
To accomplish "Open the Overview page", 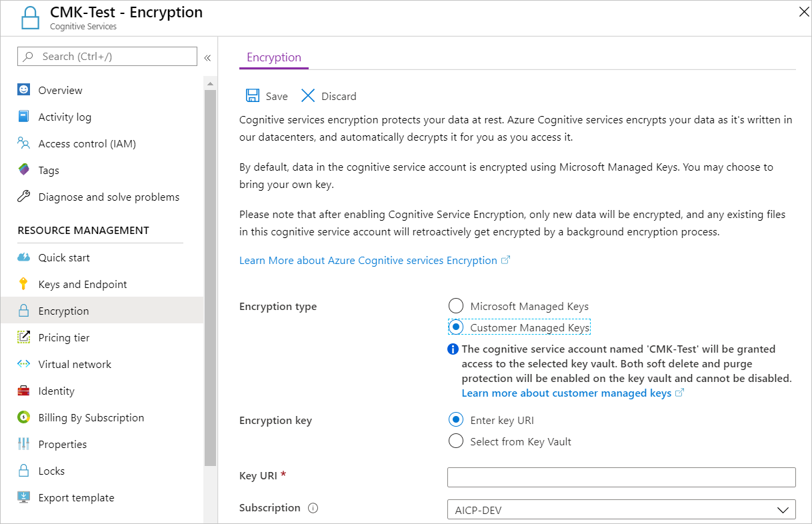I will 60,89.
